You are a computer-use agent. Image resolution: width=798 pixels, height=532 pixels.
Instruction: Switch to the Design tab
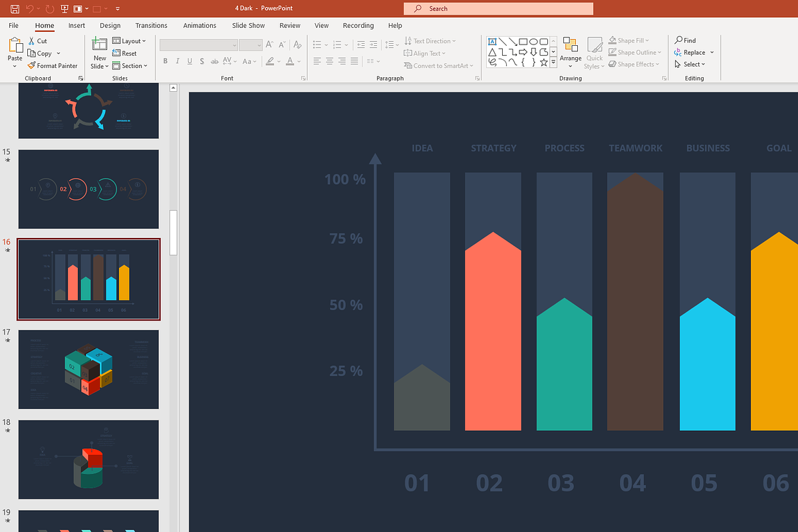110,25
